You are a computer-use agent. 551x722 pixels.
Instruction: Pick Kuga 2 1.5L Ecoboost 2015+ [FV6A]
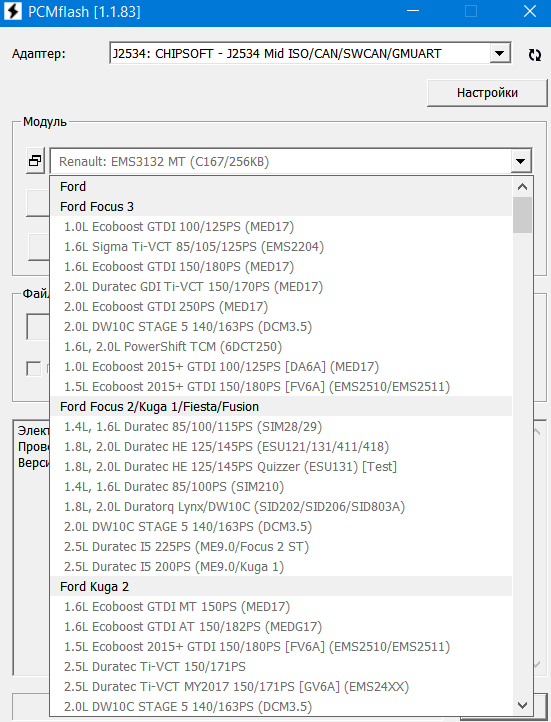(281, 647)
